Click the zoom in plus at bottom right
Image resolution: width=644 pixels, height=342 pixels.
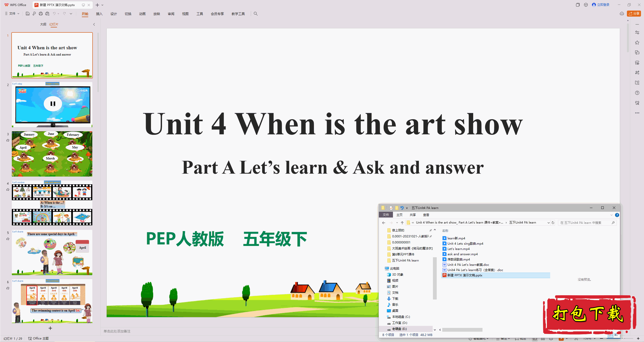point(638,338)
